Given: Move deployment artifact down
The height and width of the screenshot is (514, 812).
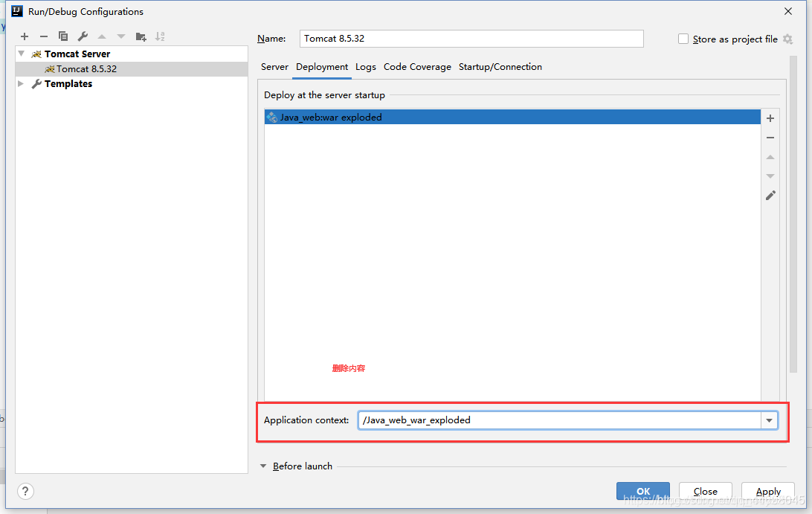Looking at the screenshot, I should (x=770, y=176).
